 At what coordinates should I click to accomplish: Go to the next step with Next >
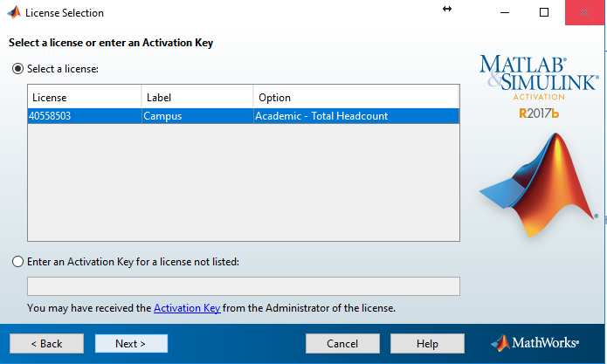coord(131,344)
